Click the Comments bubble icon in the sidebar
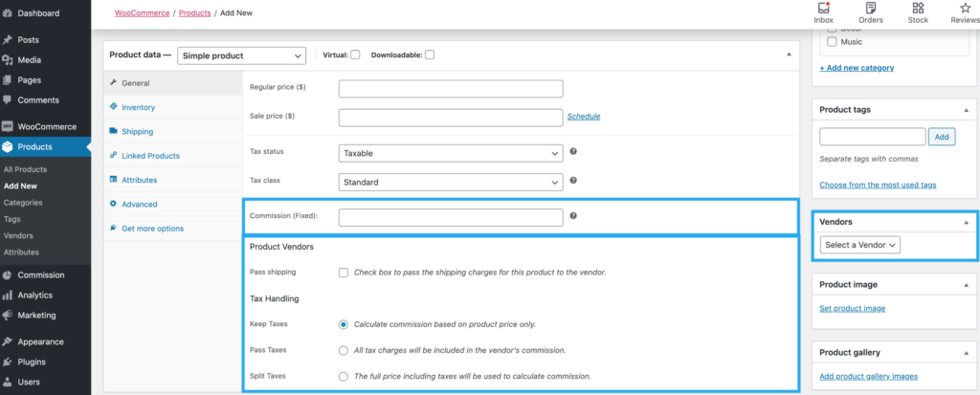This screenshot has height=395, width=980. click(8, 100)
